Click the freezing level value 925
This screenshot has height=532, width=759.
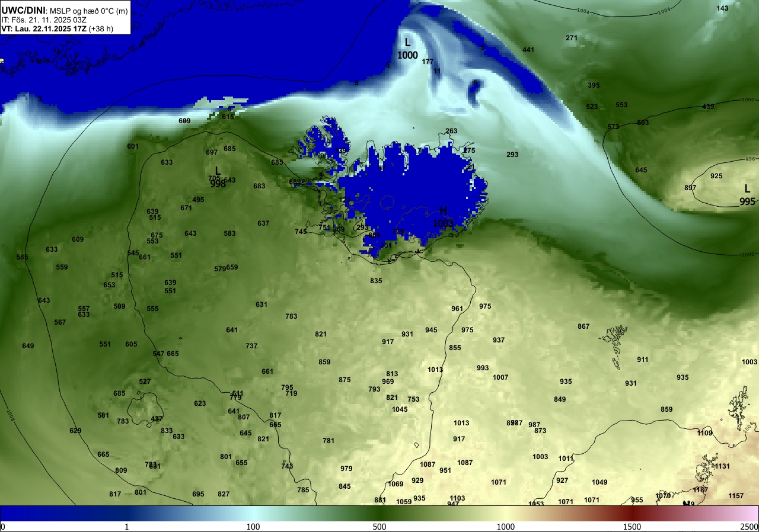click(716, 176)
